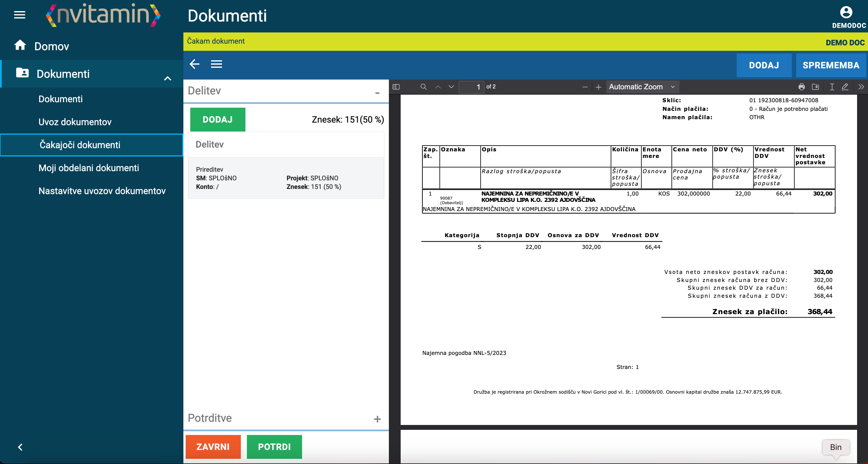Go to next PDF page
Viewport: 868px width, 464px height.
[x=451, y=87]
